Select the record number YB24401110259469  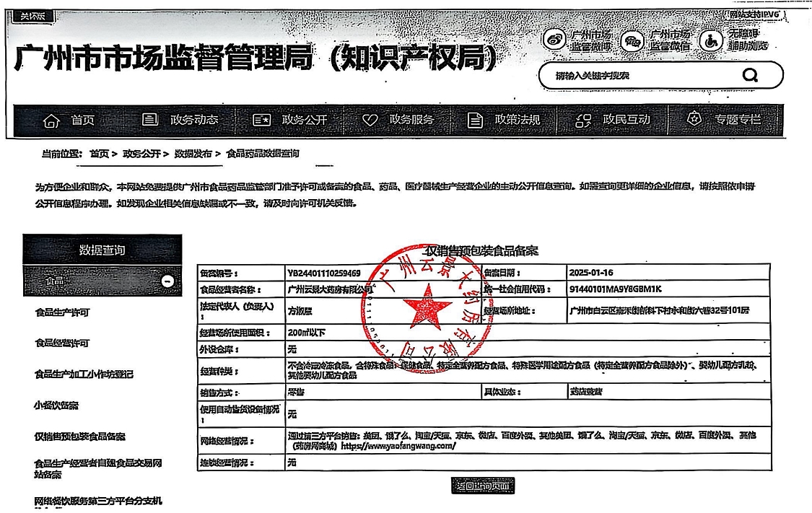point(324,273)
